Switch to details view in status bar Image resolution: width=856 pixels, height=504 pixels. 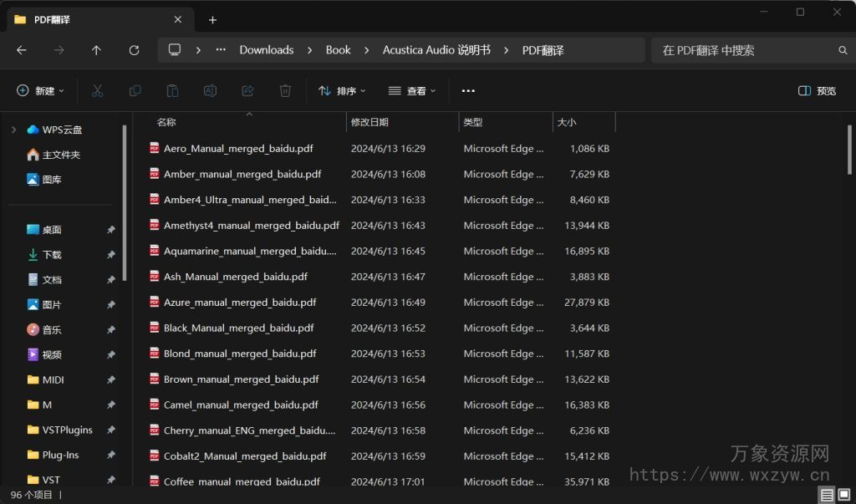pos(827,493)
